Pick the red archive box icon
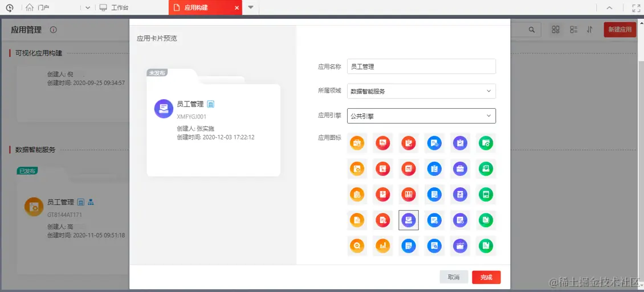Viewport: 644px width, 292px height. (x=383, y=195)
